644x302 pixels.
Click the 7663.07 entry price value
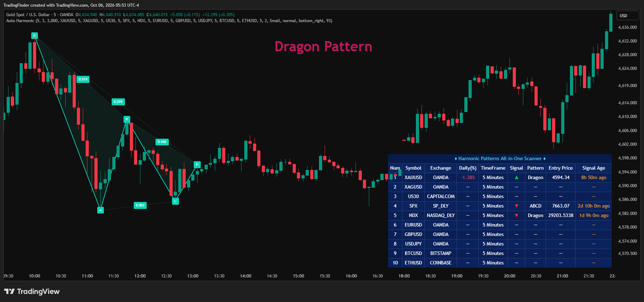coord(561,206)
